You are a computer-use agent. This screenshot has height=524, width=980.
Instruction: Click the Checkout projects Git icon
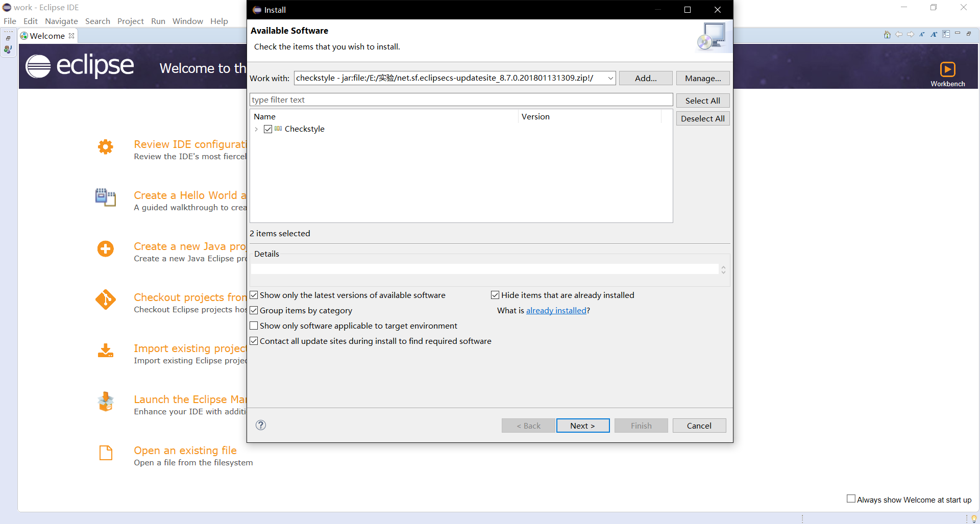coord(106,300)
